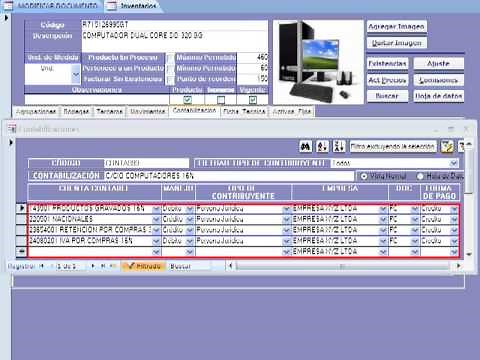Click the Observaciones input field

(x=97, y=100)
